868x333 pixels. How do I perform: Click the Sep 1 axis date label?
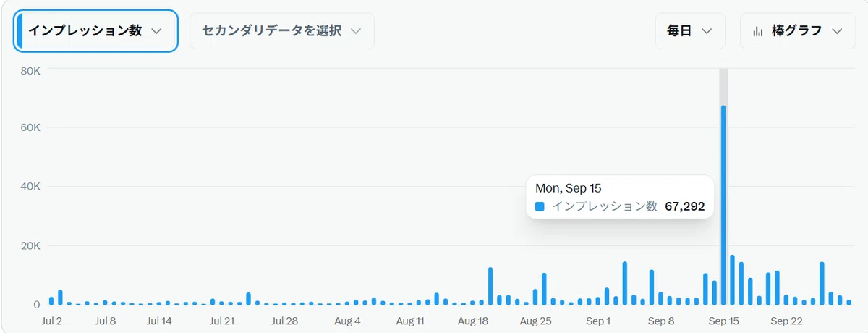click(598, 320)
